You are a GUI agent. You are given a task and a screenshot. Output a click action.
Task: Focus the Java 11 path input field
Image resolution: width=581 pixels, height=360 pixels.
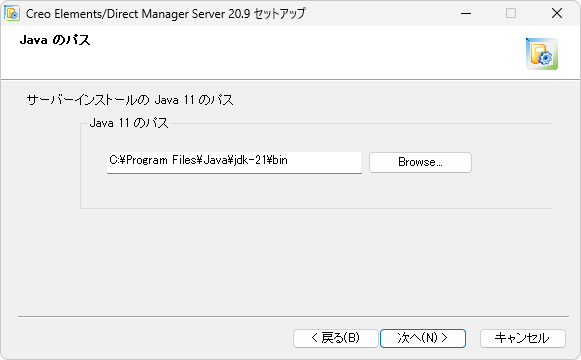(234, 162)
